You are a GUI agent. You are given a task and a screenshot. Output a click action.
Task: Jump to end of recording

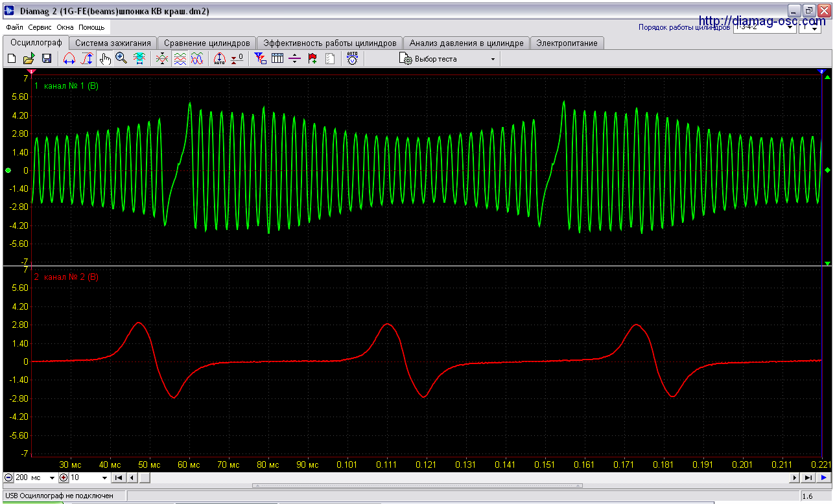808,478
